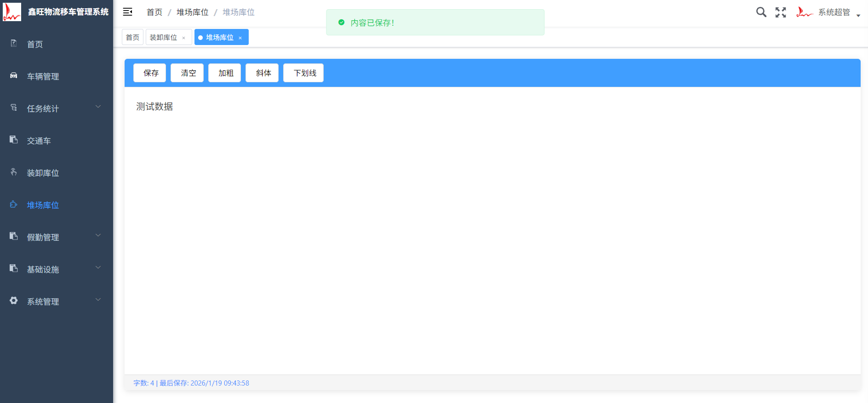Apply 加粗 bold formatting
868x403 pixels.
click(224, 73)
